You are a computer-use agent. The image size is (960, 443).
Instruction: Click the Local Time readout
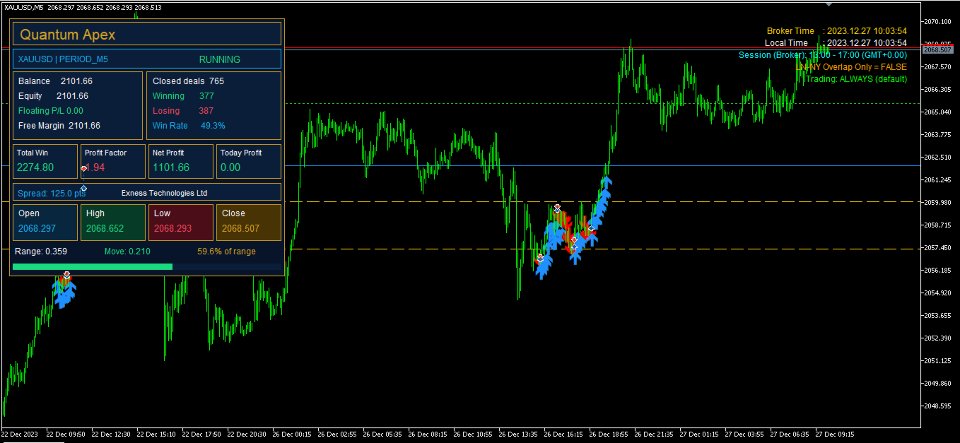[x=836, y=43]
